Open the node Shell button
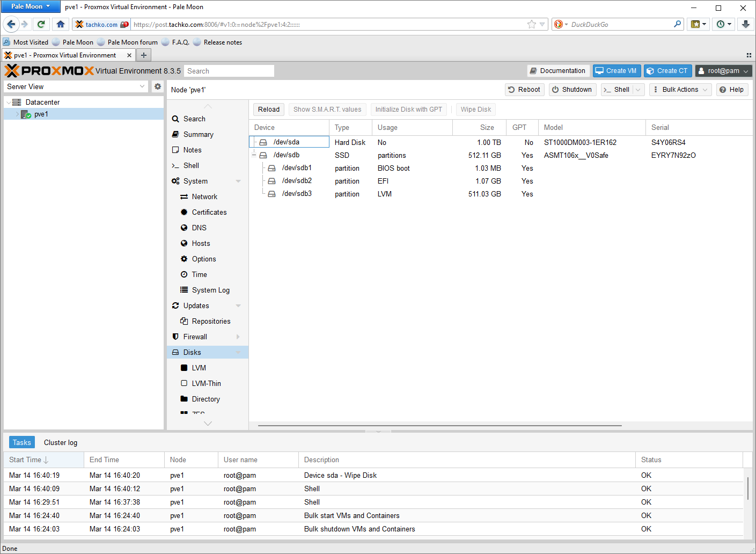This screenshot has height=554, width=756. coord(616,90)
